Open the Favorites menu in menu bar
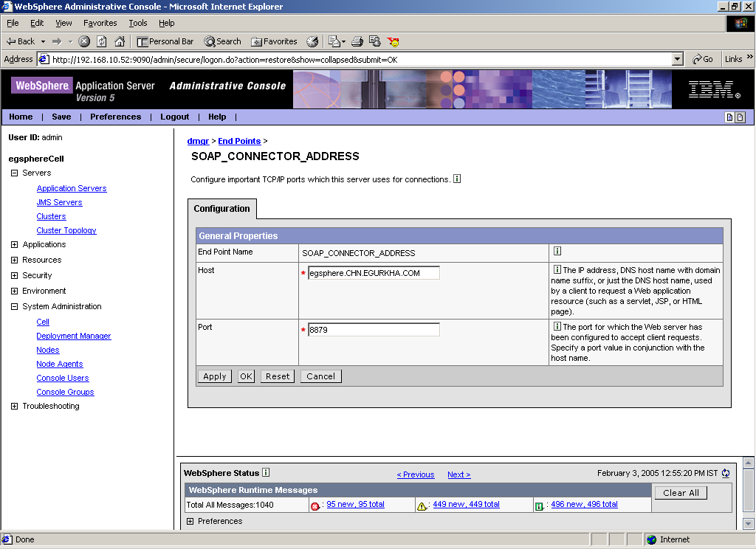 100,23
